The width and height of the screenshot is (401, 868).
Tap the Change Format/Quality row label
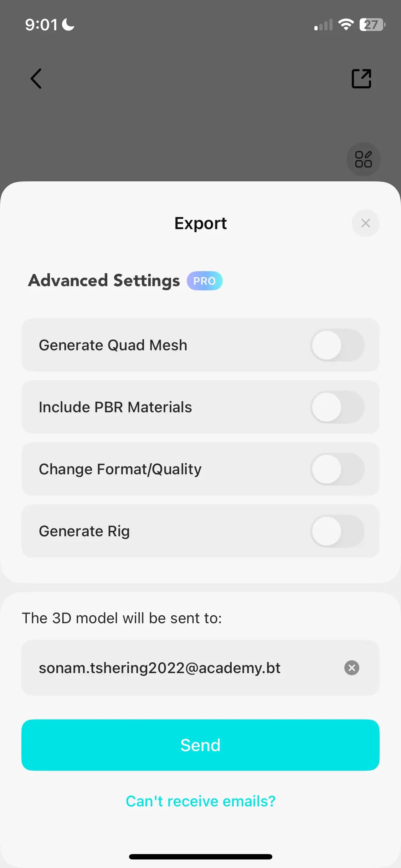pos(120,469)
